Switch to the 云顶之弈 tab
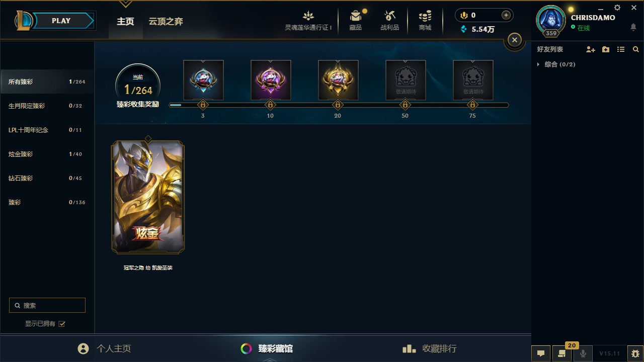644x362 pixels. click(166, 22)
